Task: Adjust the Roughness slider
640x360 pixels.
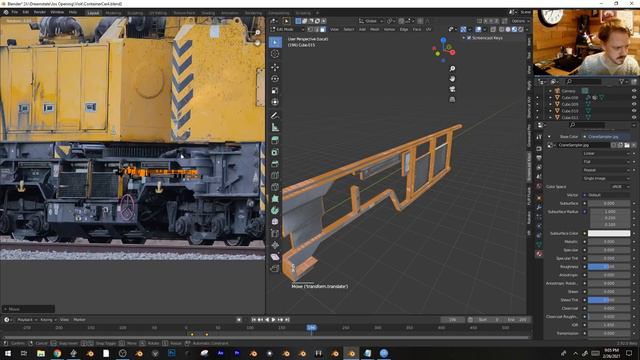Action: 609,267
